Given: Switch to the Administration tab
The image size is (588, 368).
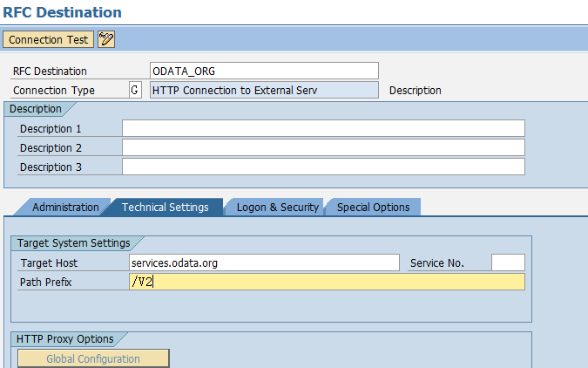Looking at the screenshot, I should [65, 208].
